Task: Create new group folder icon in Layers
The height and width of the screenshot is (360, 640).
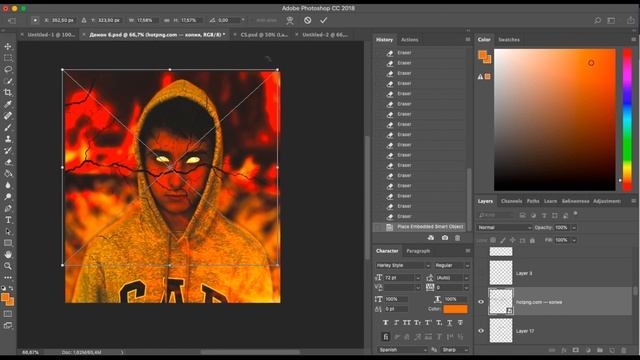Action: tap(600, 350)
